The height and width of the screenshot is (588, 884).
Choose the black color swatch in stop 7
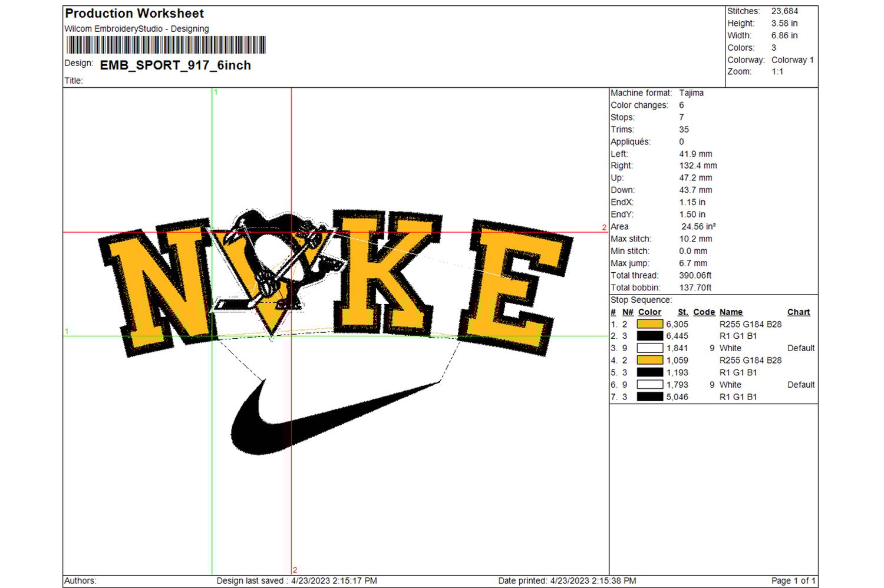point(650,397)
